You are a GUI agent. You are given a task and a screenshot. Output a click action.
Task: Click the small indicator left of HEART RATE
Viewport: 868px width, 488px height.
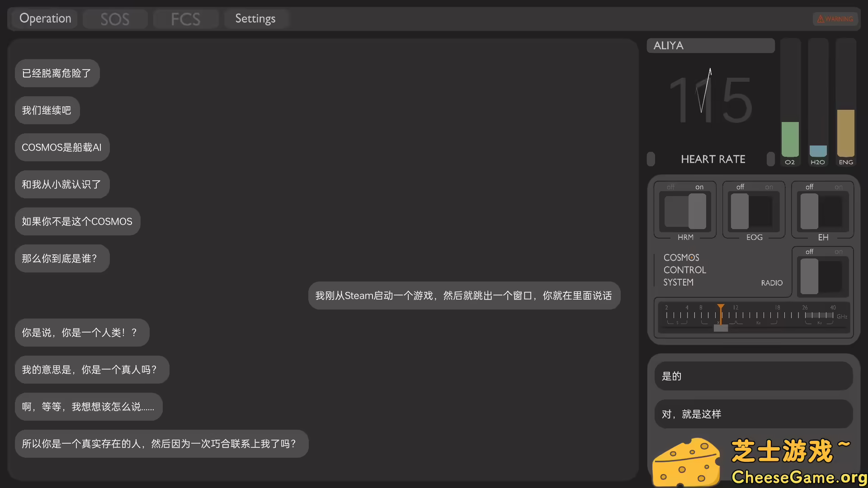click(x=651, y=159)
